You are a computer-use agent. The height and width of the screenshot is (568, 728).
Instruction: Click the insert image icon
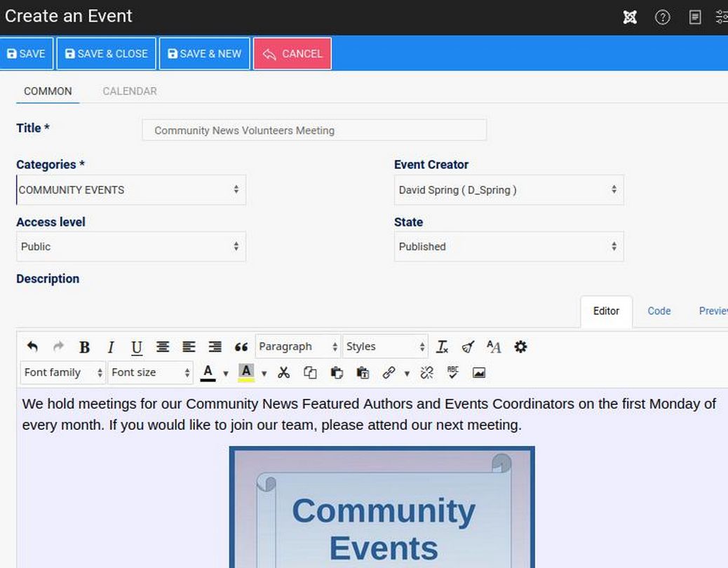click(479, 372)
